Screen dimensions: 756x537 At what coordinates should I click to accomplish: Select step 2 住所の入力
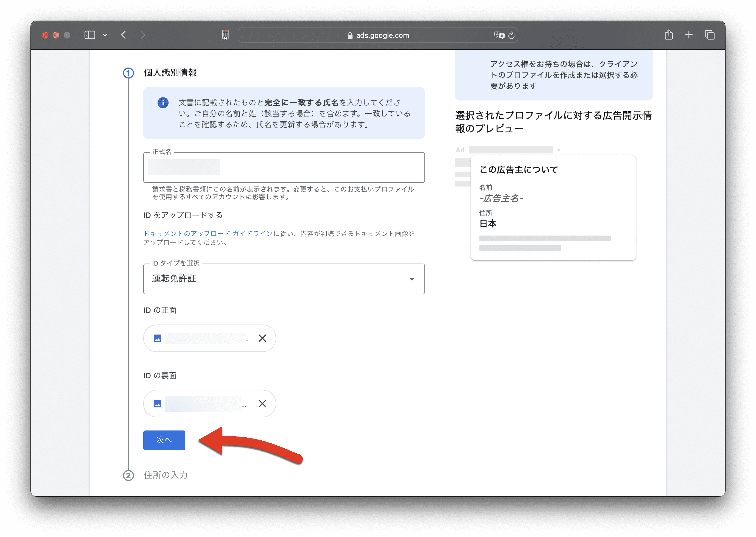[165, 475]
